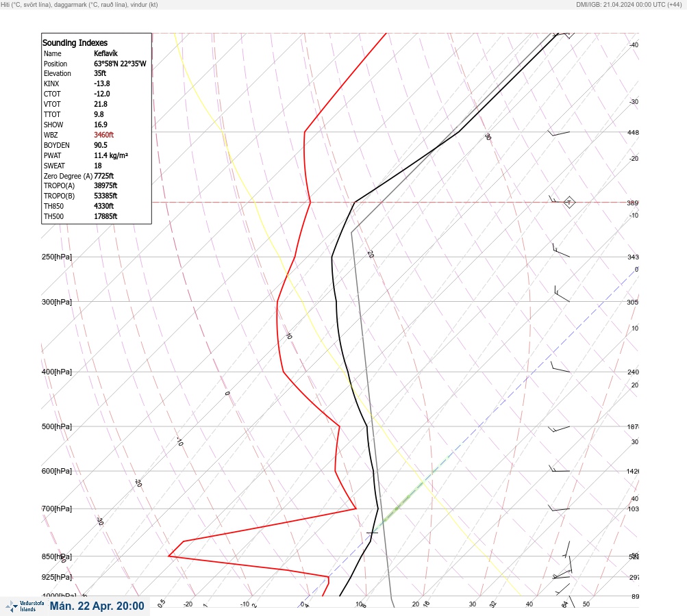Click the Zero Degree (A) value 7725ft
Screen dimensions: 687x616
tap(104, 176)
